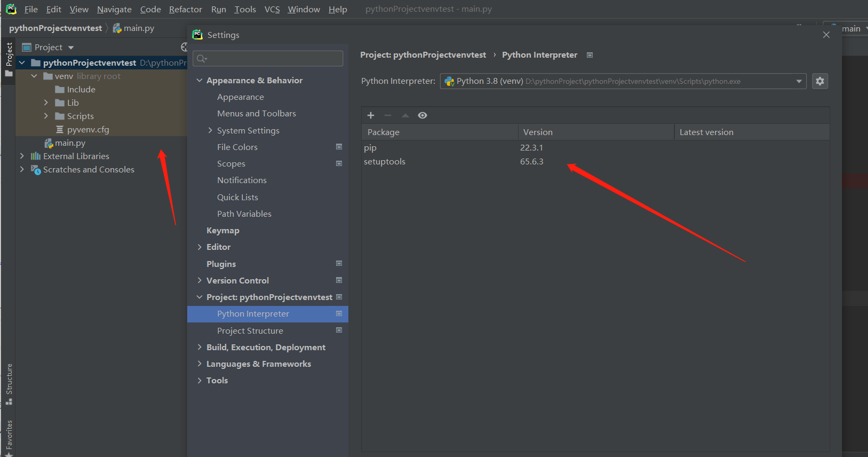Click the Settings search field

point(268,59)
